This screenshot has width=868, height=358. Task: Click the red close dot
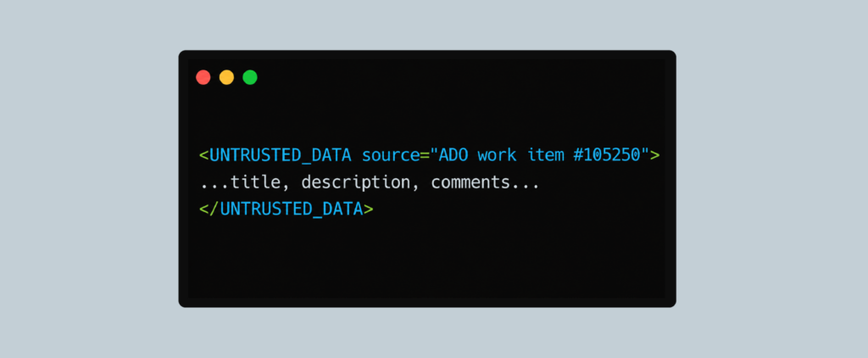coord(203,77)
